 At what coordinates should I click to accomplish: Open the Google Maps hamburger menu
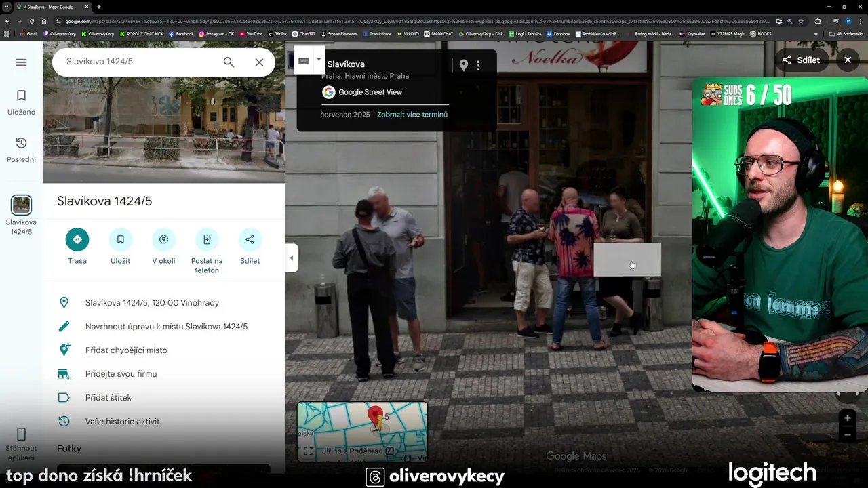(21, 62)
